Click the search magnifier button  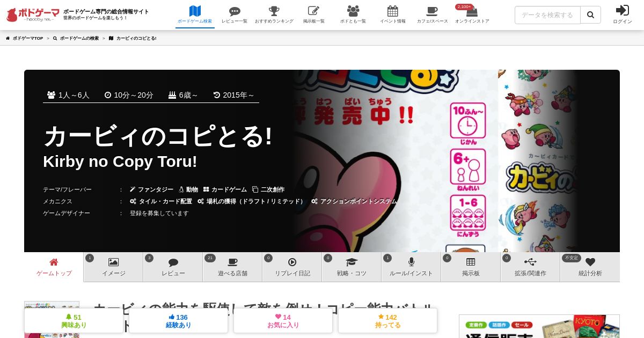591,15
